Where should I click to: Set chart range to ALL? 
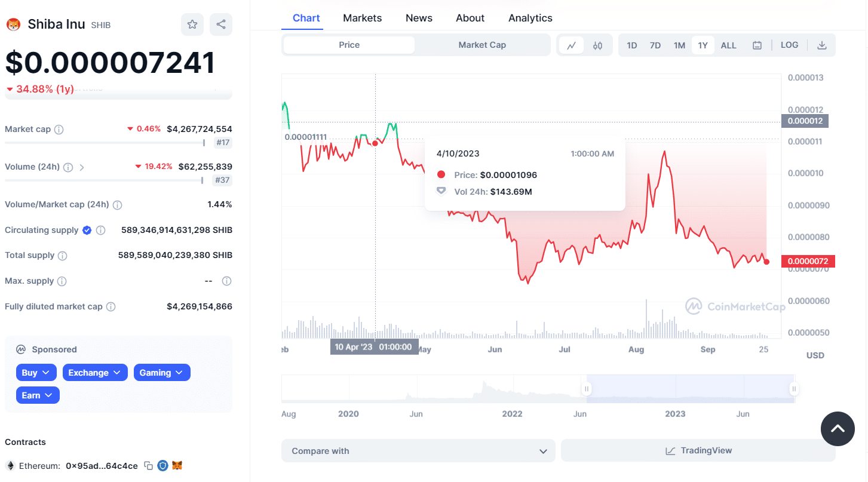click(x=729, y=45)
